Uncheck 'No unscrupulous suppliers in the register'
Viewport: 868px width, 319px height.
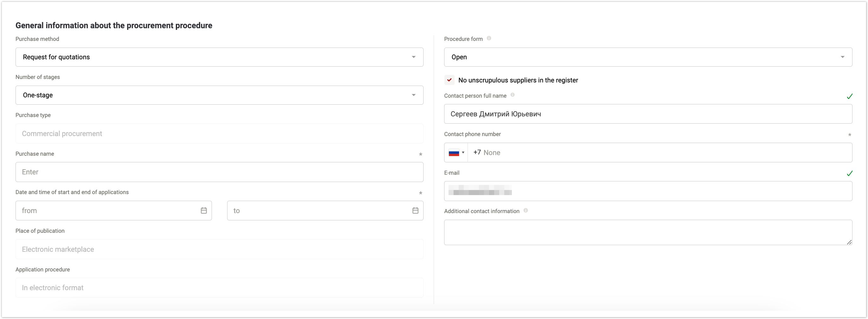(449, 80)
